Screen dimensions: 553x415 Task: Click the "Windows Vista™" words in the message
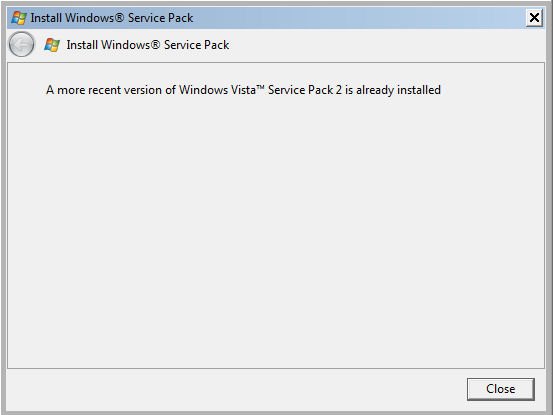(221, 90)
